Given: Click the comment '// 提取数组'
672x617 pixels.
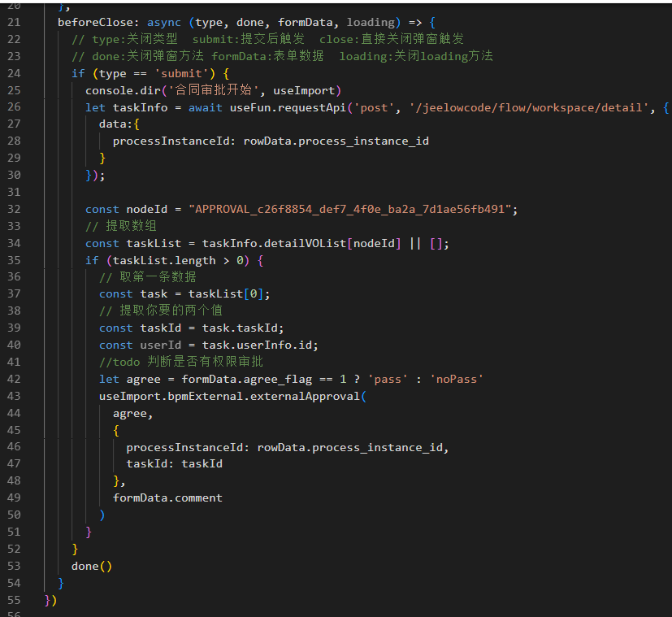Looking at the screenshot, I should pyautogui.click(x=121, y=226).
